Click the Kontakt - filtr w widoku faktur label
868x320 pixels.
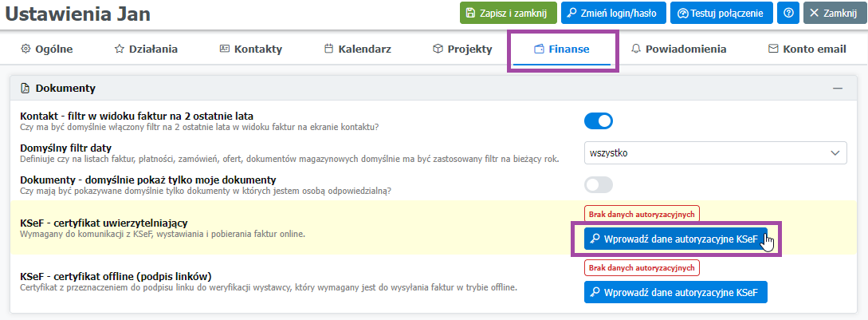point(137,117)
